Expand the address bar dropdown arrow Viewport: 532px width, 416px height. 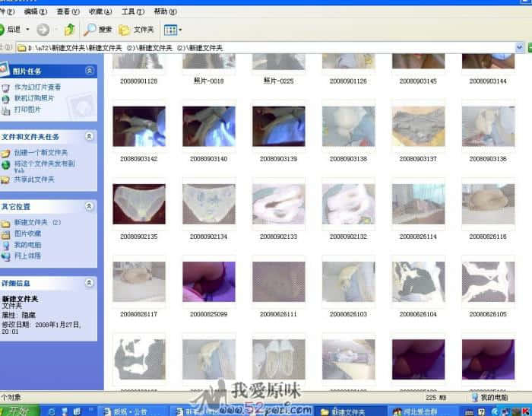[519, 48]
